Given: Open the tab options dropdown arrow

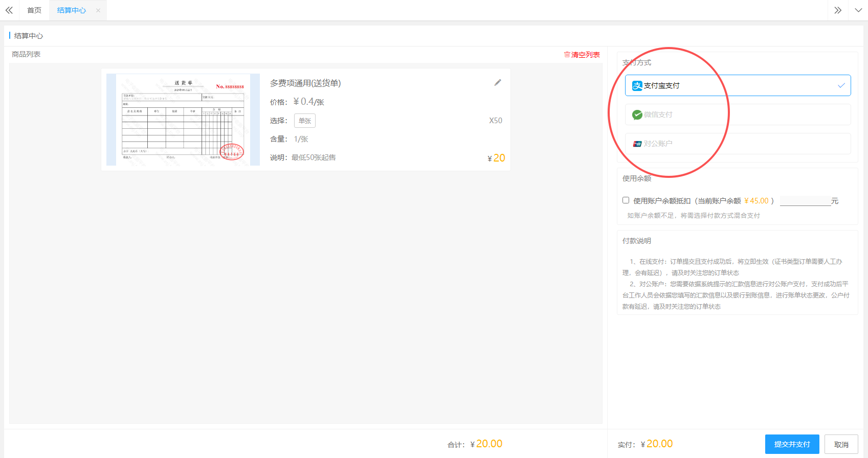Looking at the screenshot, I should tap(858, 10).
